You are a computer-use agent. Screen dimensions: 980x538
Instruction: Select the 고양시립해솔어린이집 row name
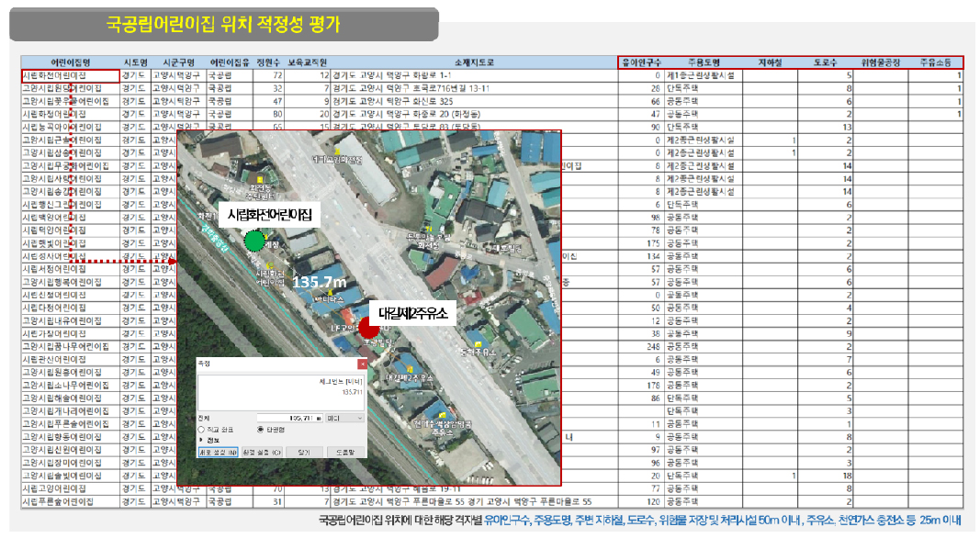pyautogui.click(x=70, y=398)
